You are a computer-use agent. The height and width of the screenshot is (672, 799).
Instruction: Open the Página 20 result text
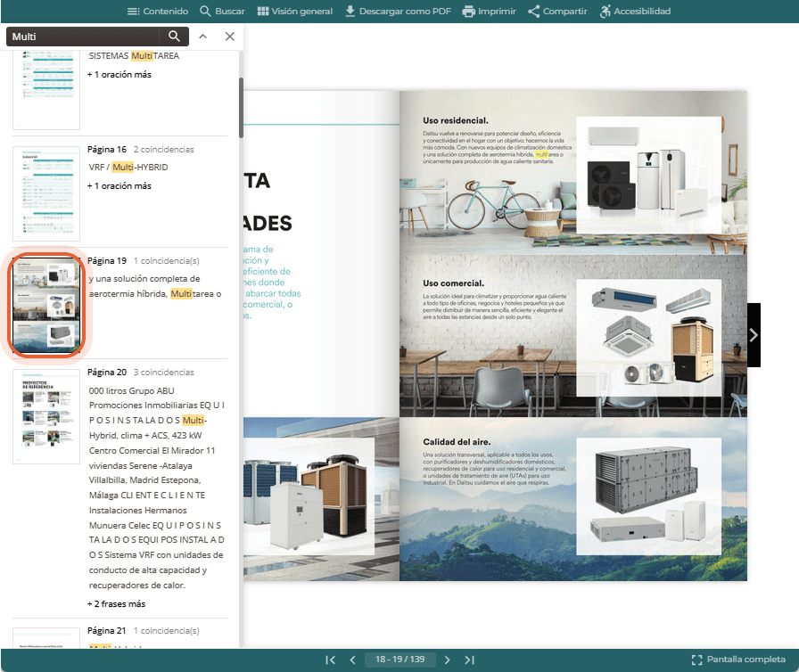[156, 488]
